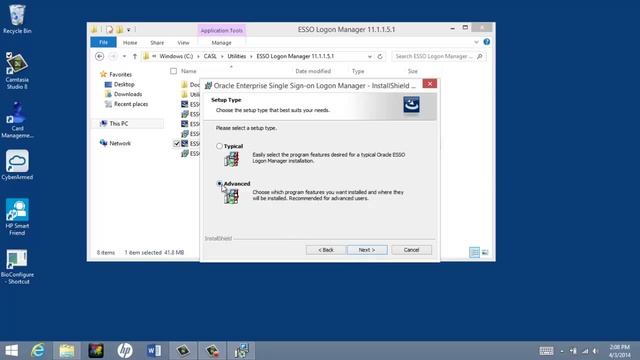Viewport: 640px width, 360px height.
Task: Switch to the View ribbon tab
Action: 183,42
